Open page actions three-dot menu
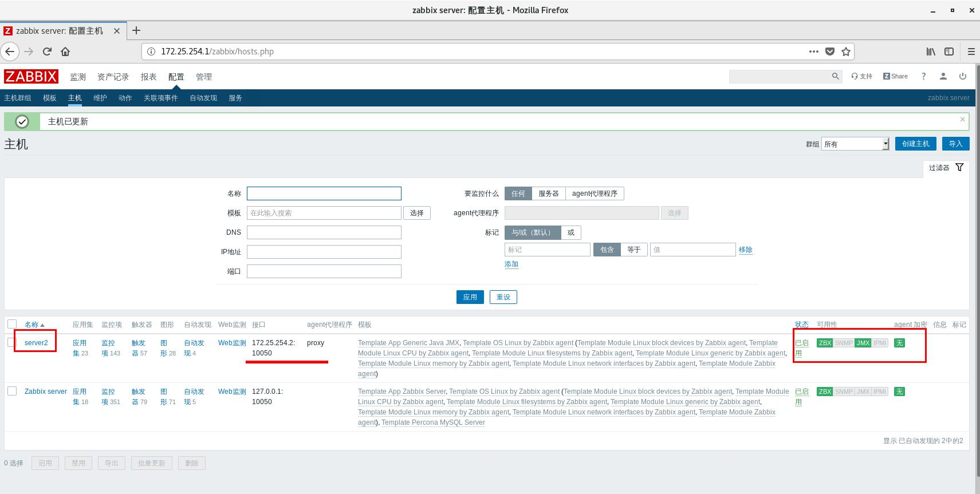The image size is (980, 494). tap(813, 52)
